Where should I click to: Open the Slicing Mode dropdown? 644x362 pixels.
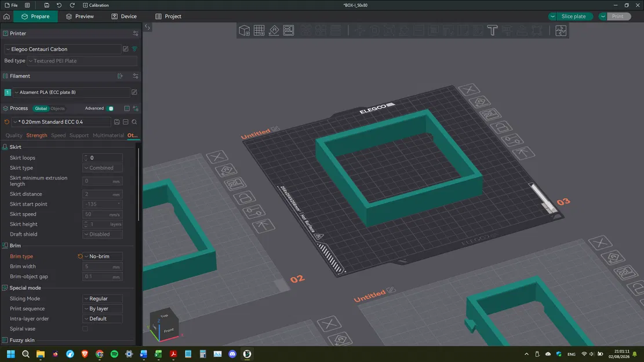[x=102, y=298]
